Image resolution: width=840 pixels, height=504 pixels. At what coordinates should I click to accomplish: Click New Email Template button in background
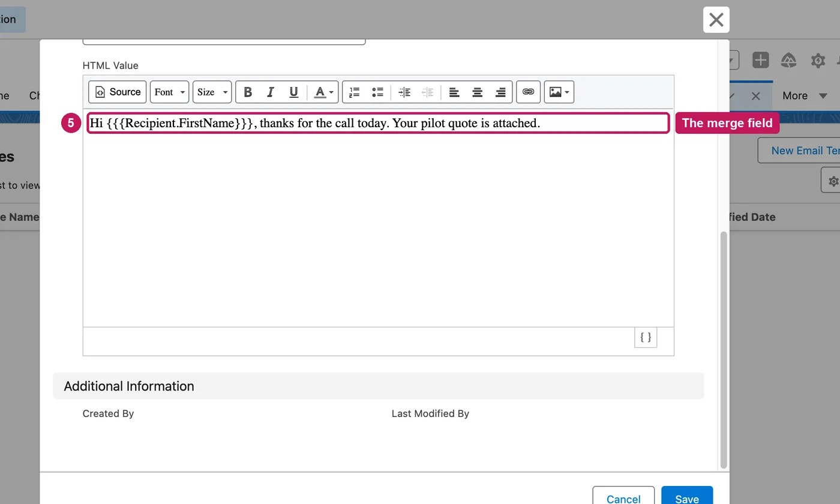coord(799,151)
